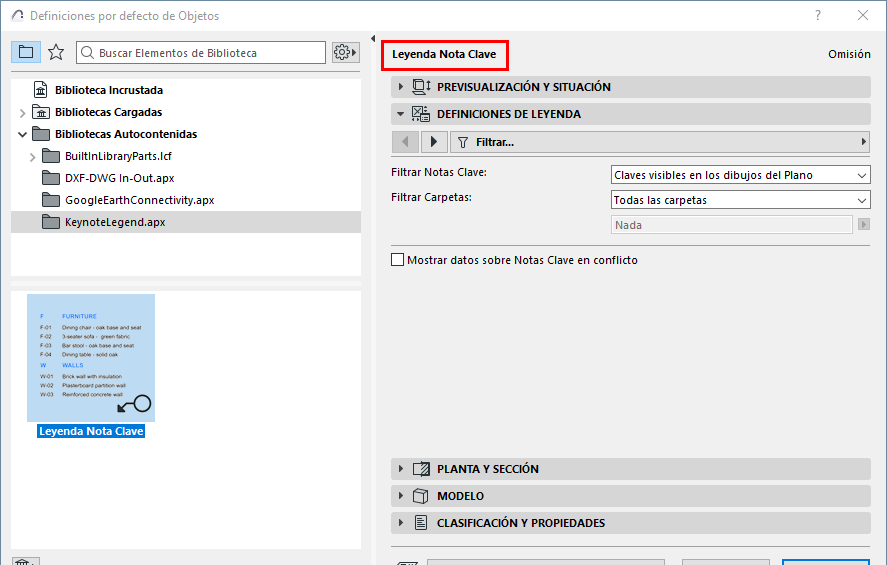The width and height of the screenshot is (887, 565).
Task: Expand Bibliotecas Cargadas node
Action: tap(22, 113)
